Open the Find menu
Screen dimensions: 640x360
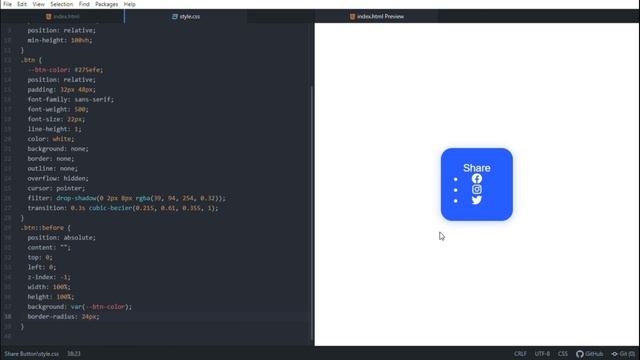[x=84, y=4]
